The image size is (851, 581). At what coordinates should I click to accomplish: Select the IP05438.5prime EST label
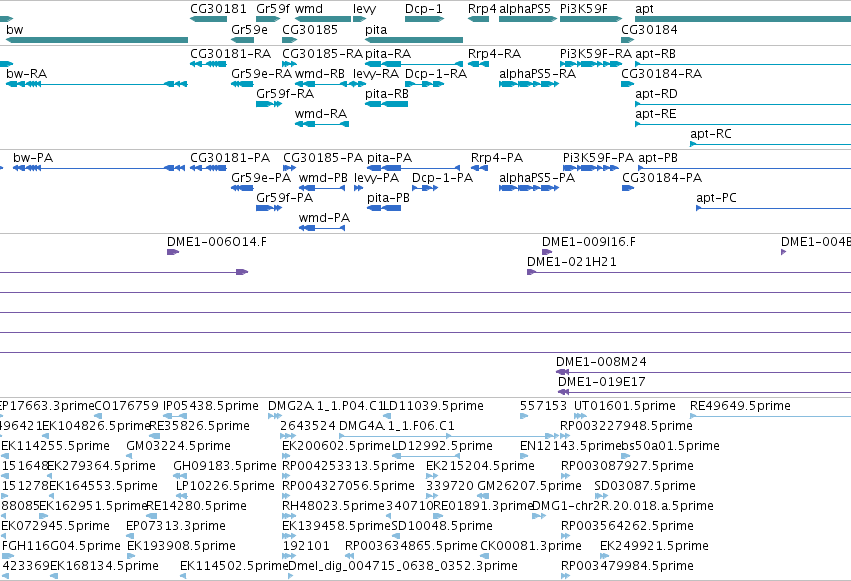(211, 405)
